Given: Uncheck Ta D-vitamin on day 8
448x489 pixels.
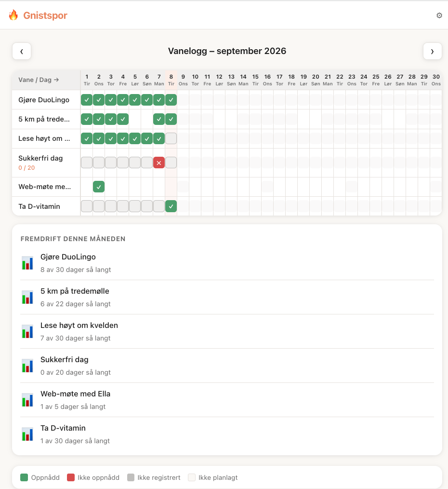Looking at the screenshot, I should (171, 206).
